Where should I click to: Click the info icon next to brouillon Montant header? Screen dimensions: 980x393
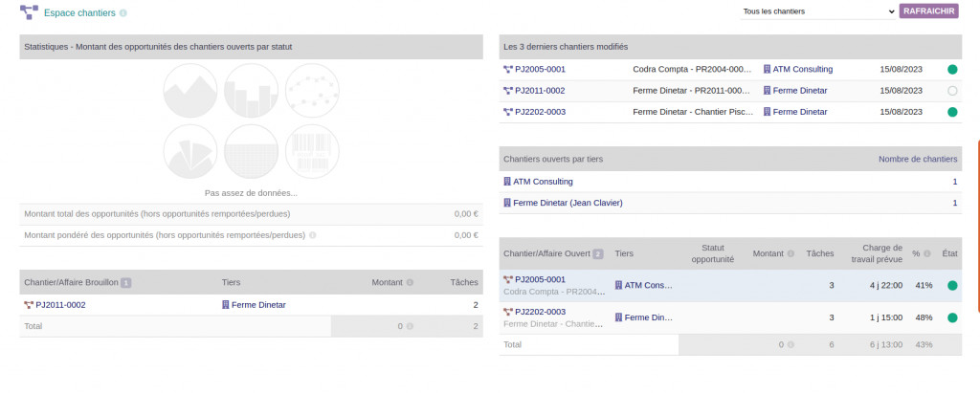(x=410, y=282)
